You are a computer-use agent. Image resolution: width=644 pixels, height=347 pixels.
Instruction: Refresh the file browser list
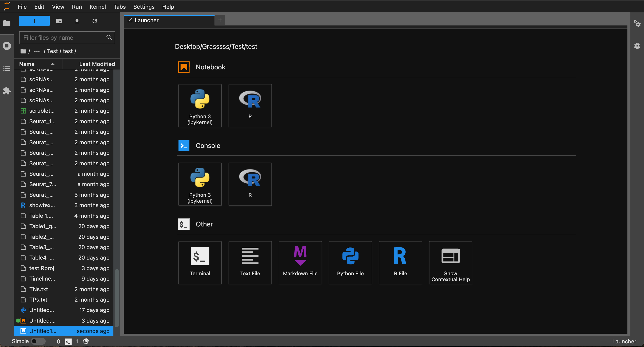coord(95,21)
